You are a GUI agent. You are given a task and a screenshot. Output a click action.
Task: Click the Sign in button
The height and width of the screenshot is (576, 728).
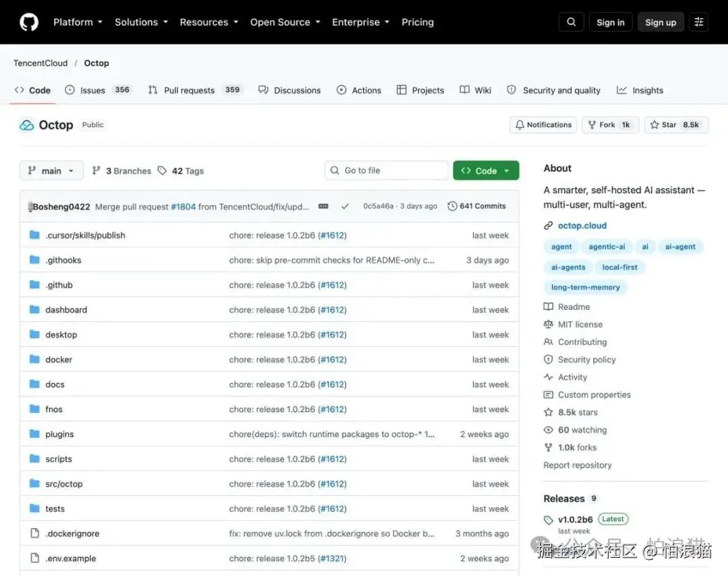pos(610,22)
